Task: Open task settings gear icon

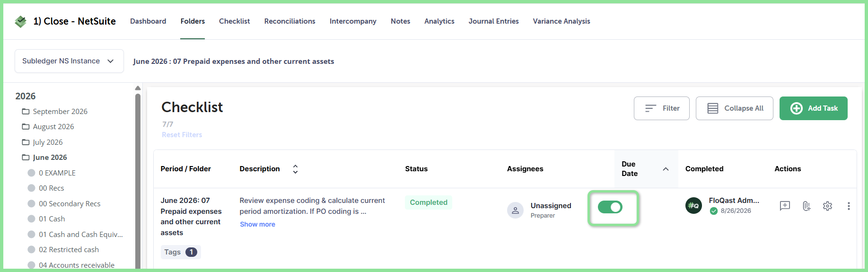Action: [x=827, y=206]
